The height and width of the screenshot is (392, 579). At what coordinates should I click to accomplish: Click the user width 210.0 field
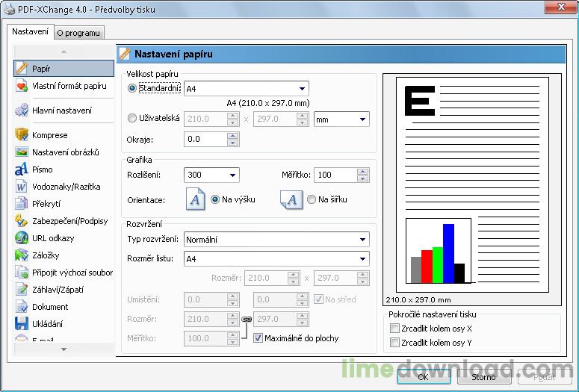click(x=205, y=119)
